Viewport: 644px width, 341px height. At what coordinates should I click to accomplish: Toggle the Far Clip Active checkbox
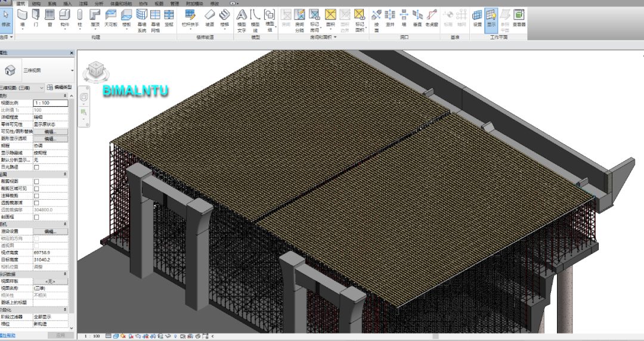(x=36, y=203)
